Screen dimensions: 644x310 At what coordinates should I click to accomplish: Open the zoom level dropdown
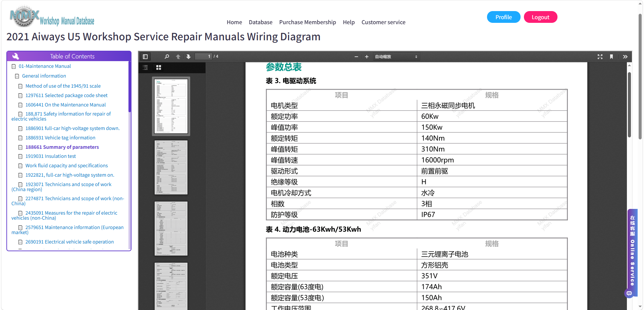[396, 57]
